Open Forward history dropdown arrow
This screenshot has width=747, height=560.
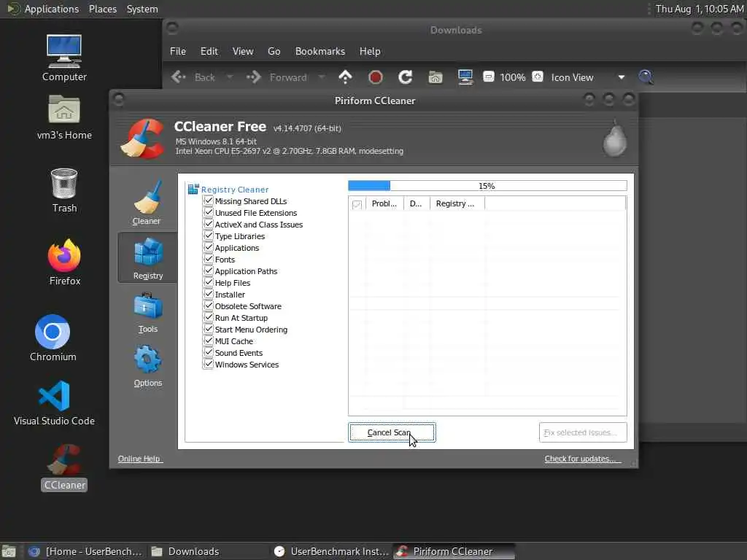coord(321,77)
